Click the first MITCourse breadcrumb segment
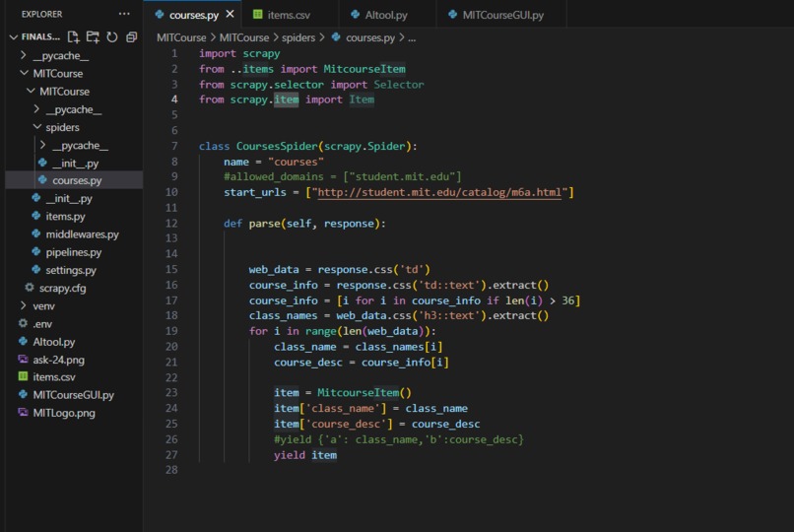This screenshot has height=532, width=794. coord(181,37)
